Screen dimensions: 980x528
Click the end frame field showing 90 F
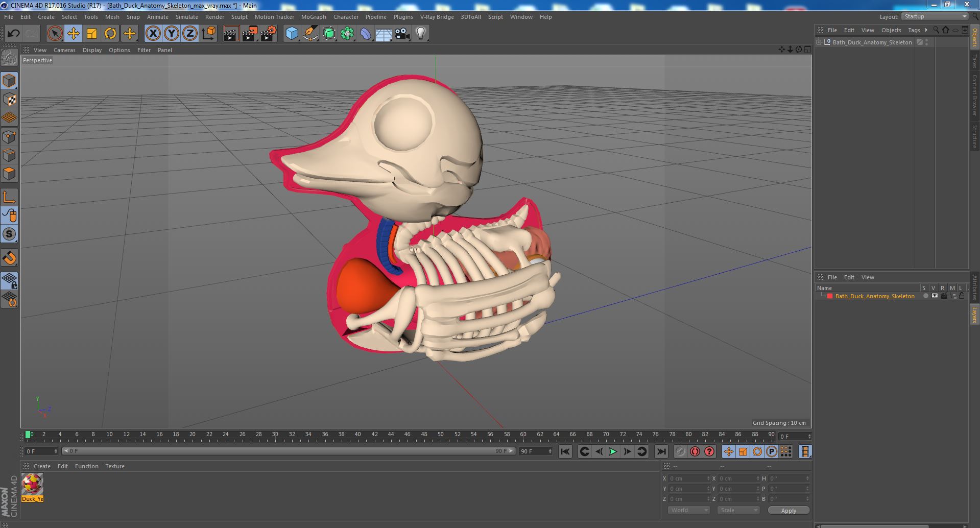pyautogui.click(x=536, y=451)
